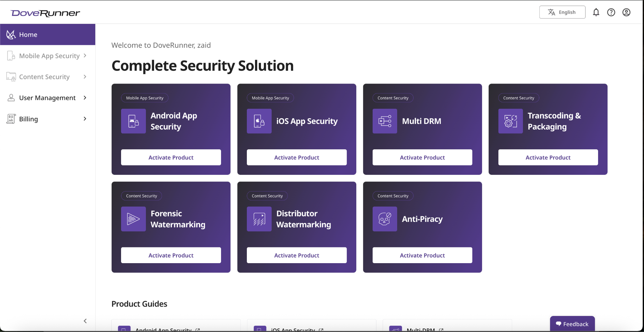Click Content Security tag on Forensic Watermarking card
Screen dimensions: 644x332
142,196
